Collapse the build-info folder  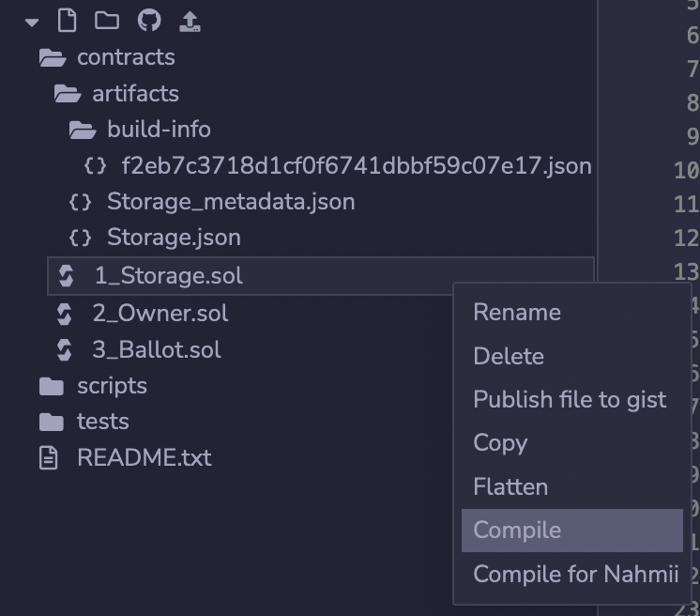click(82, 130)
